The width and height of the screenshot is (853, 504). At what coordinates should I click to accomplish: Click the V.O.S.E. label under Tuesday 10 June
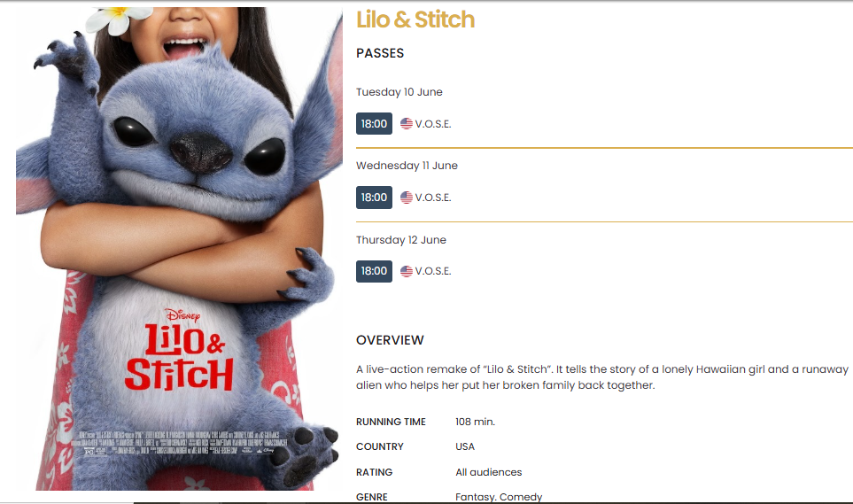tap(433, 124)
